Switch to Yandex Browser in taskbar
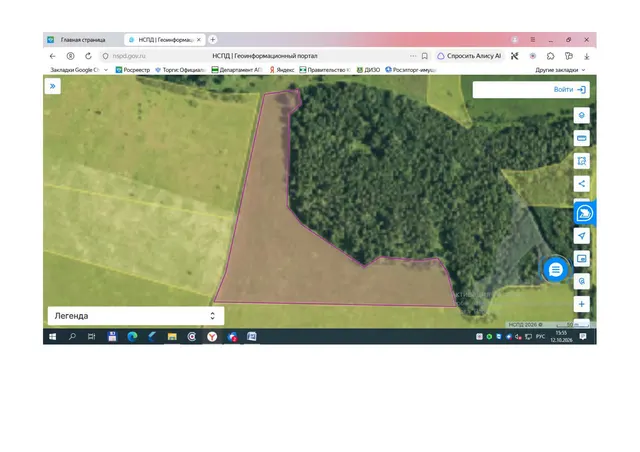This screenshot has width=640, height=452. [212, 336]
